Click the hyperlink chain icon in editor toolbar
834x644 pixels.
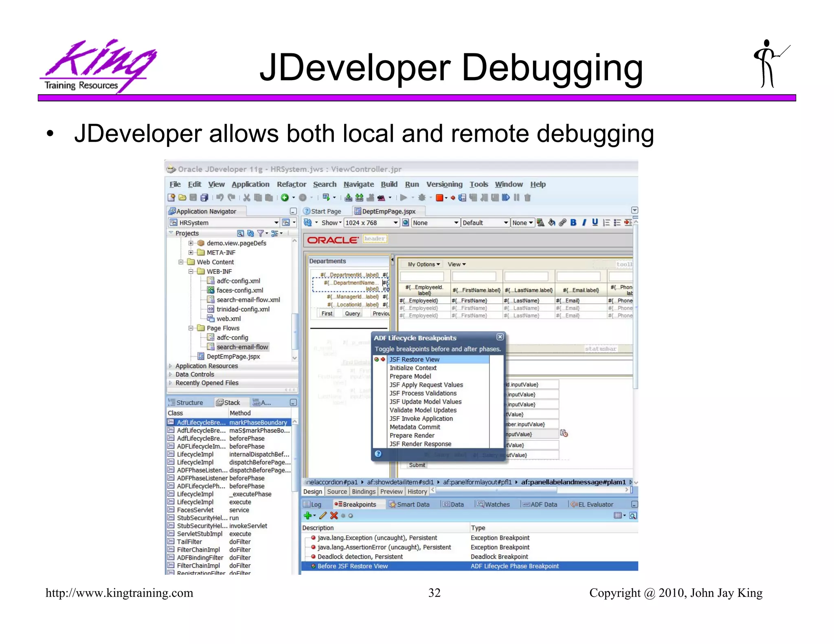point(562,222)
